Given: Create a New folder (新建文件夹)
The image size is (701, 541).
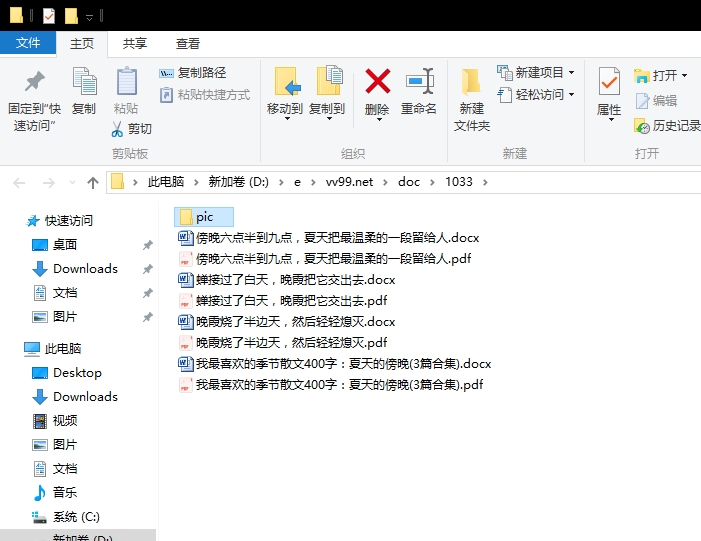Looking at the screenshot, I should tap(472, 99).
